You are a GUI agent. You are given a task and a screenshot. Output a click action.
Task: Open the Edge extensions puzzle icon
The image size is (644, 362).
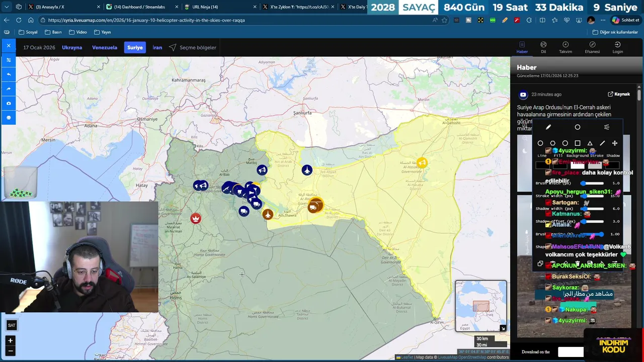coord(529,20)
